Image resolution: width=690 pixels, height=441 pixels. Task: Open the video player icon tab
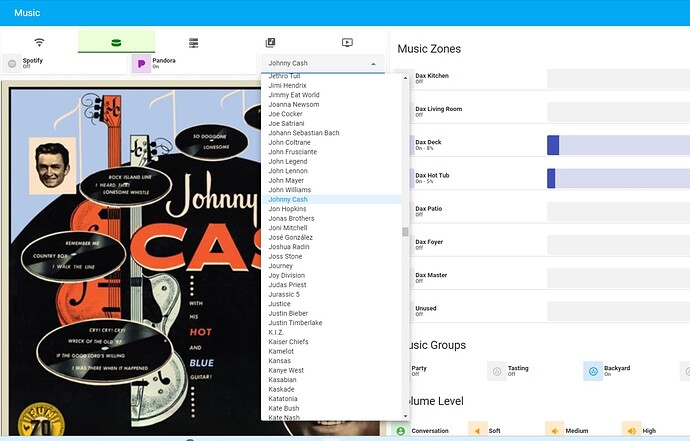point(347,42)
